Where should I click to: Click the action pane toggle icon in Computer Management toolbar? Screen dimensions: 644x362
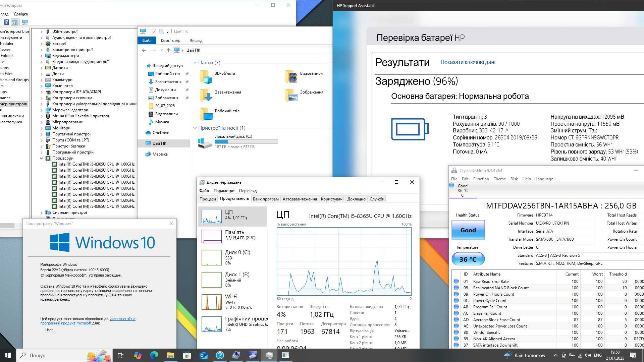click(14, 22)
